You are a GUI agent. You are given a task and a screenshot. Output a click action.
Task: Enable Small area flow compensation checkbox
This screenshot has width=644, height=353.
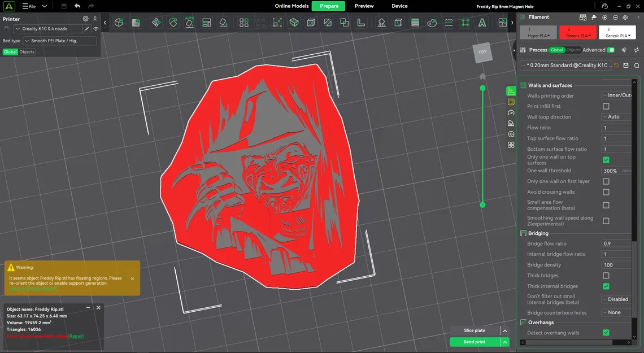[606, 205]
